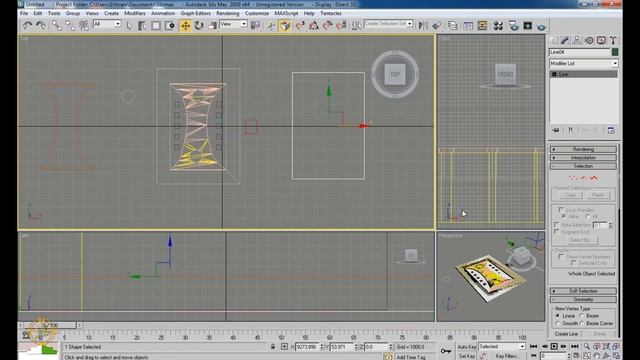Screen dimensions: 640x360
Task: Enable the Selected Only checkbox
Action: [573, 263]
